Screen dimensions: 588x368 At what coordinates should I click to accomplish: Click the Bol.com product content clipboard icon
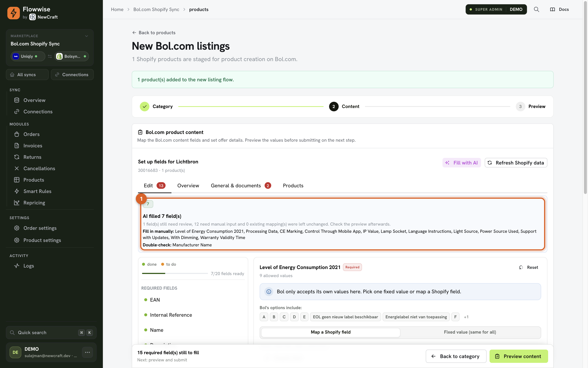(x=140, y=132)
